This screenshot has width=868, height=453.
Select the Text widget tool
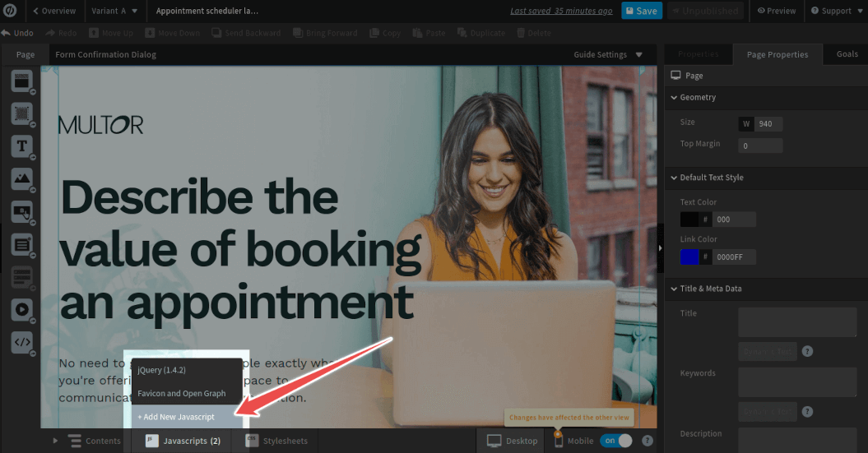21,146
